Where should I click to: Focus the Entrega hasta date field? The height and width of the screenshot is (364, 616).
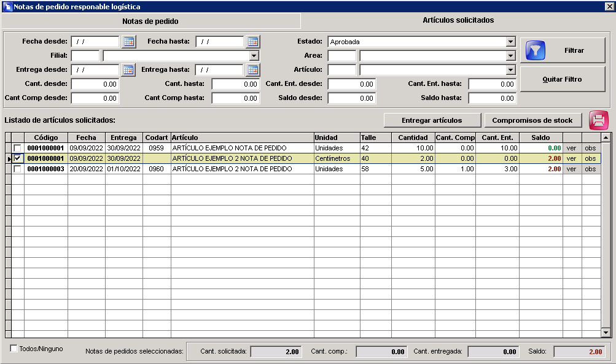(219, 70)
